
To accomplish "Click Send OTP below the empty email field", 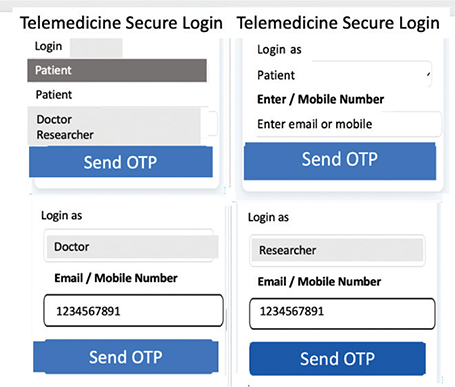I will (340, 161).
